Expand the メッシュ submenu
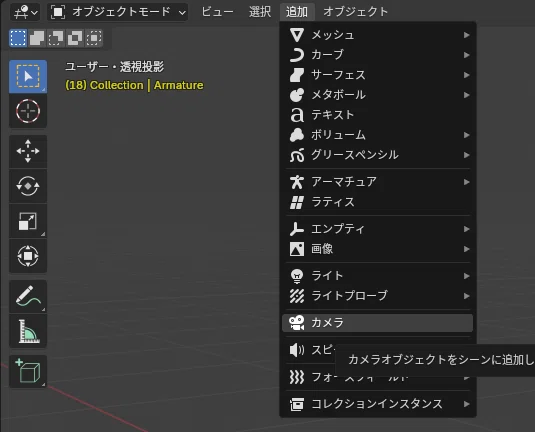Viewport: 535px width, 432px height. click(x=378, y=35)
